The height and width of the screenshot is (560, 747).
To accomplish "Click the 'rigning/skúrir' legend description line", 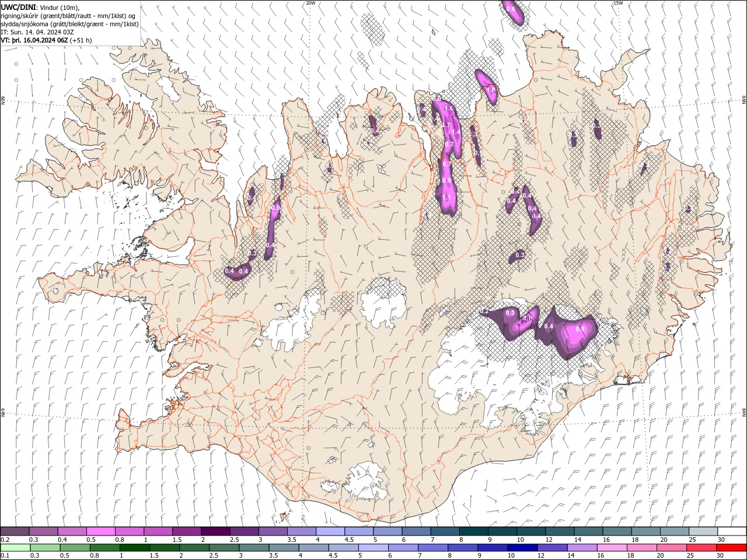I will point(68,16).
